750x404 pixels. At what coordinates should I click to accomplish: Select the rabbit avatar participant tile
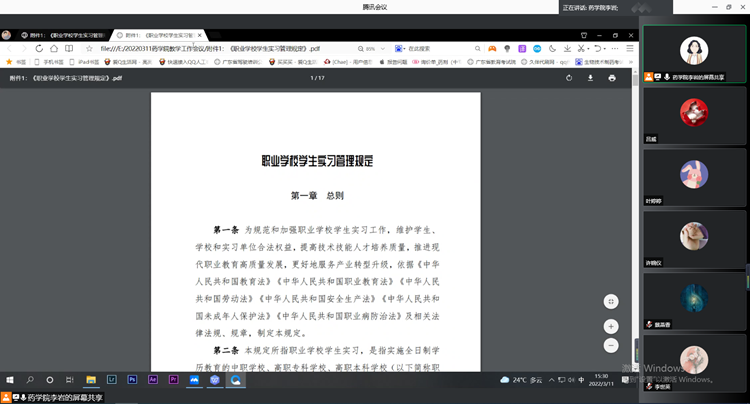coord(694,177)
